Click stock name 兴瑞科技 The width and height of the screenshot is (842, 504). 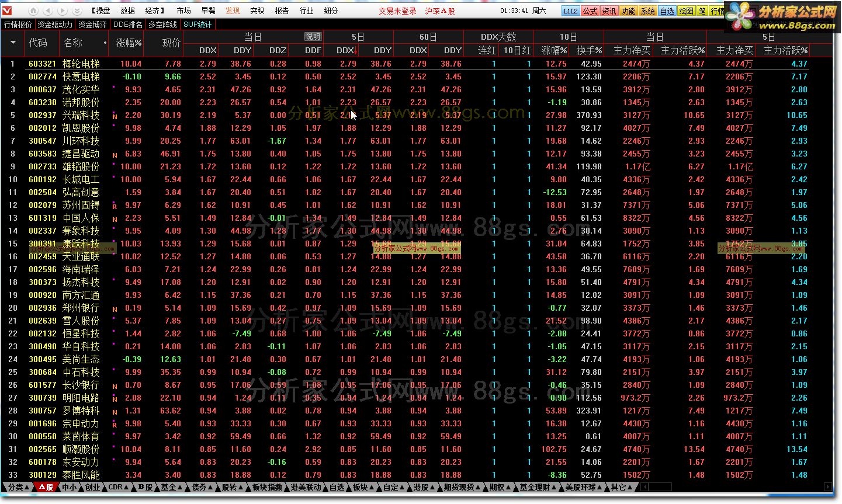point(81,115)
